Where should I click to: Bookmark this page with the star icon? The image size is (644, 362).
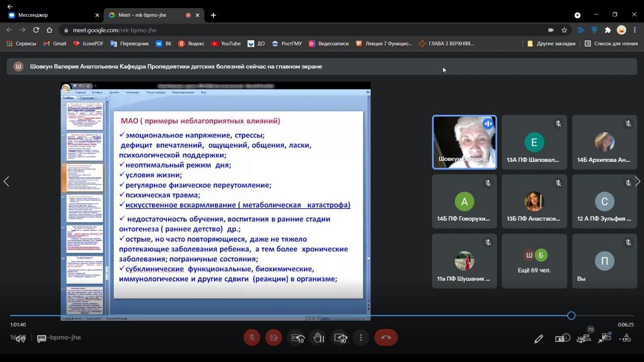564,30
